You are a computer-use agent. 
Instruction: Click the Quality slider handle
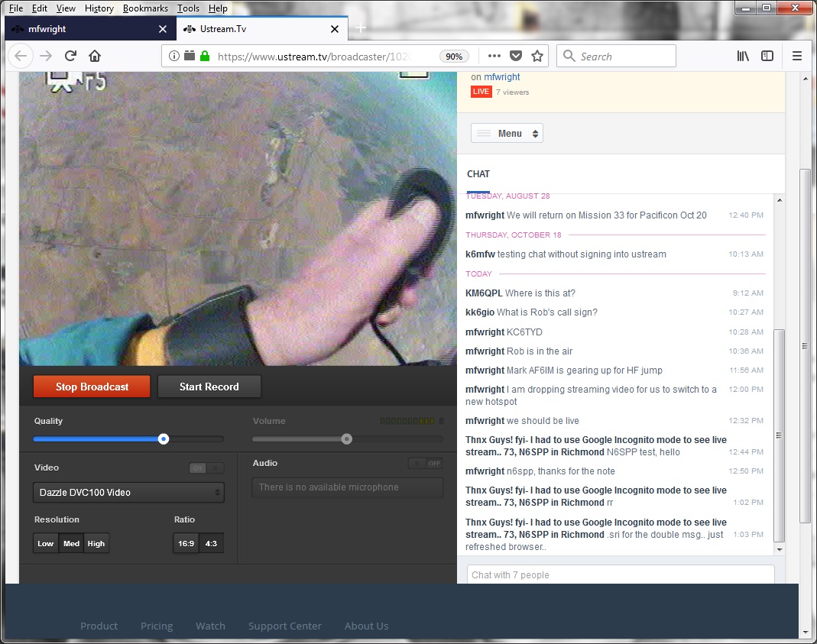coord(164,439)
